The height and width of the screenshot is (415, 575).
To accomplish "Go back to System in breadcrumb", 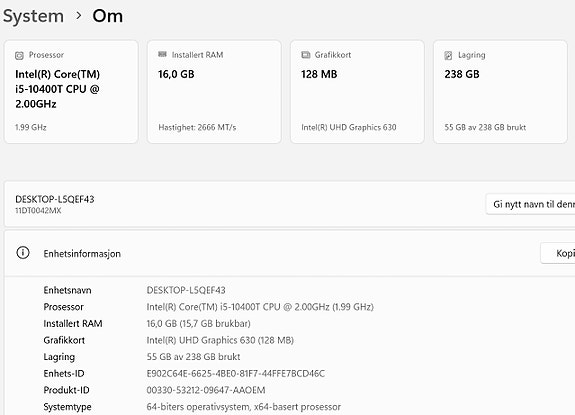I will click(x=33, y=16).
